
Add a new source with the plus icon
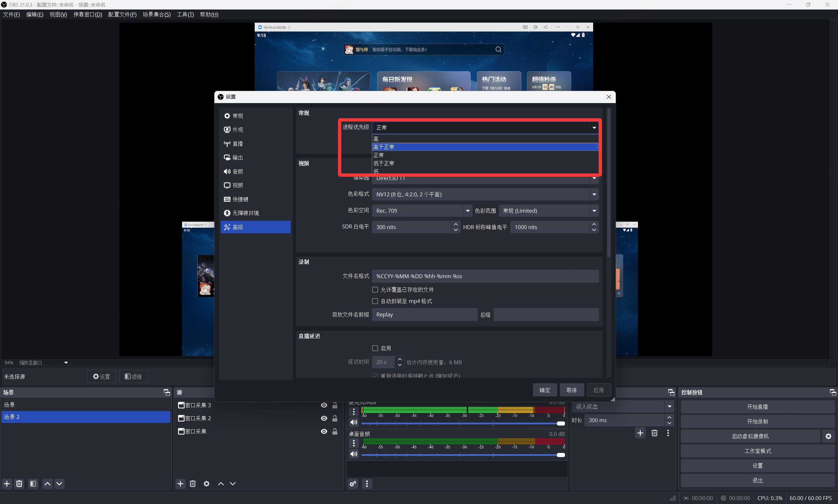[x=180, y=484]
